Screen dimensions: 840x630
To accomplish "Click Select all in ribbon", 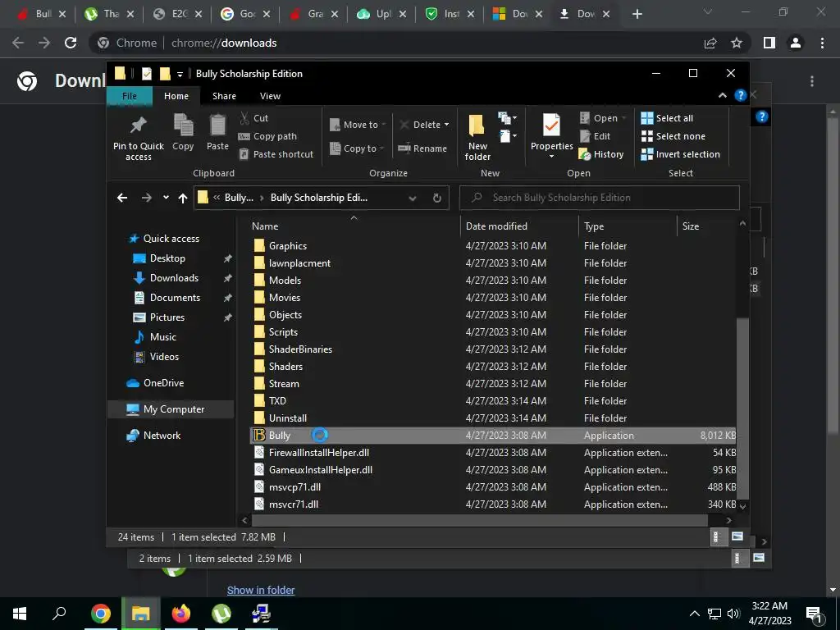I will pos(667,118).
